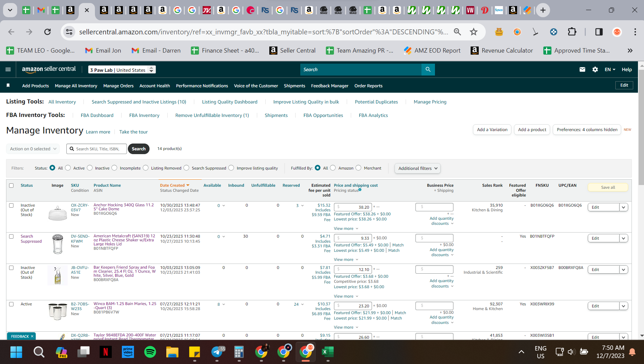Open Feedback Manager in navigation bar
Screen dimensions: 644x364
click(x=330, y=86)
